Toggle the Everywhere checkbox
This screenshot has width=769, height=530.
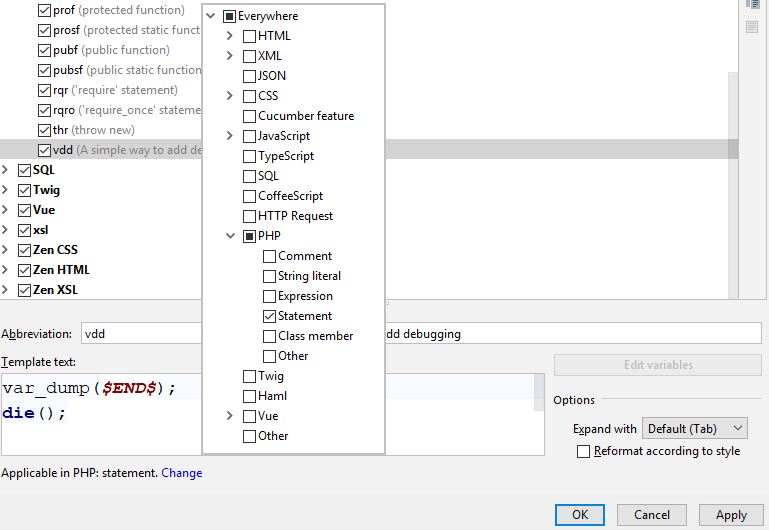pyautogui.click(x=229, y=16)
